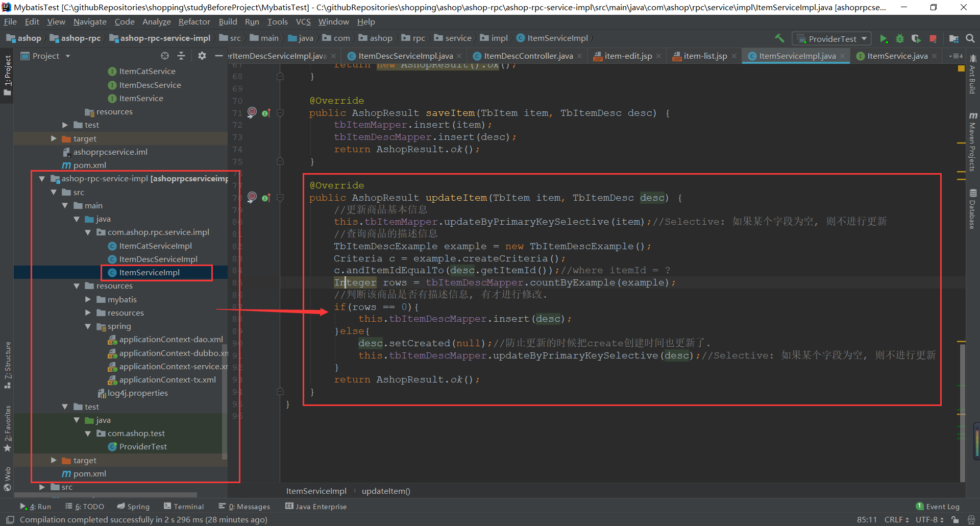Screen dimensions: 980x526
Task: Open ItemDescServiceImpl in project tree
Action: coord(158,259)
